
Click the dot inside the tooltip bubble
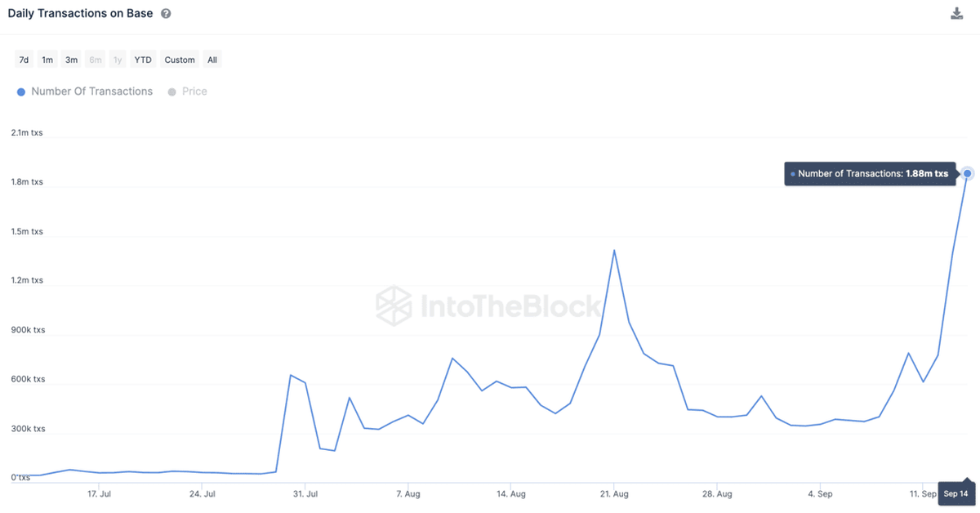point(791,173)
